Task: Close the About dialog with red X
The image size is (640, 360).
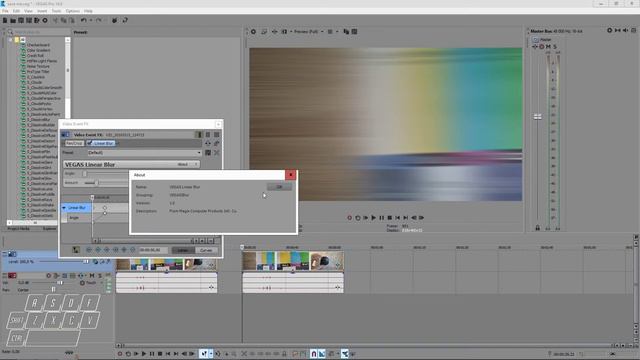Action: (290, 175)
